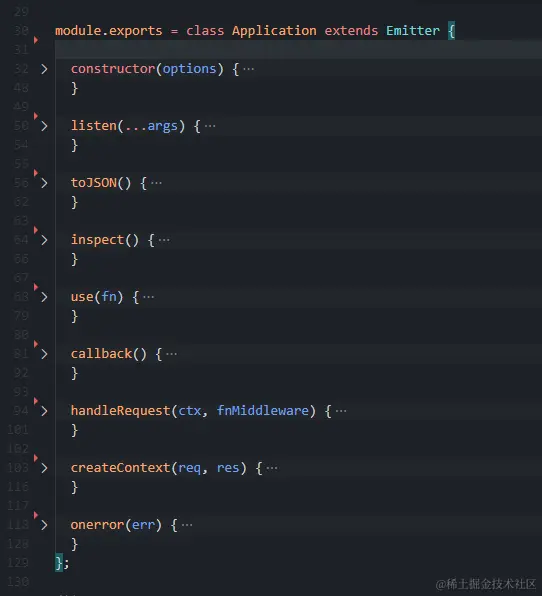Viewport: 542px width, 596px height.
Task: Click the 'createContext' method name
Action: pyautogui.click(x=120, y=468)
